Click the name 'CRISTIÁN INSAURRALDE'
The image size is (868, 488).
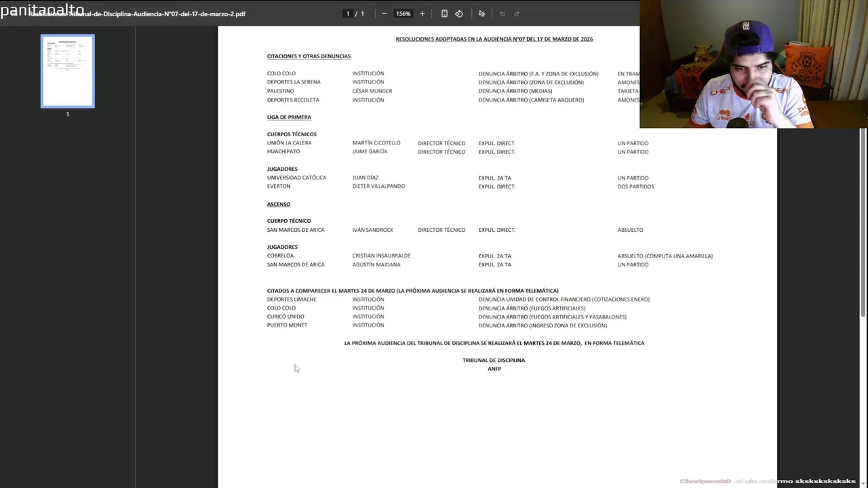tap(381, 256)
